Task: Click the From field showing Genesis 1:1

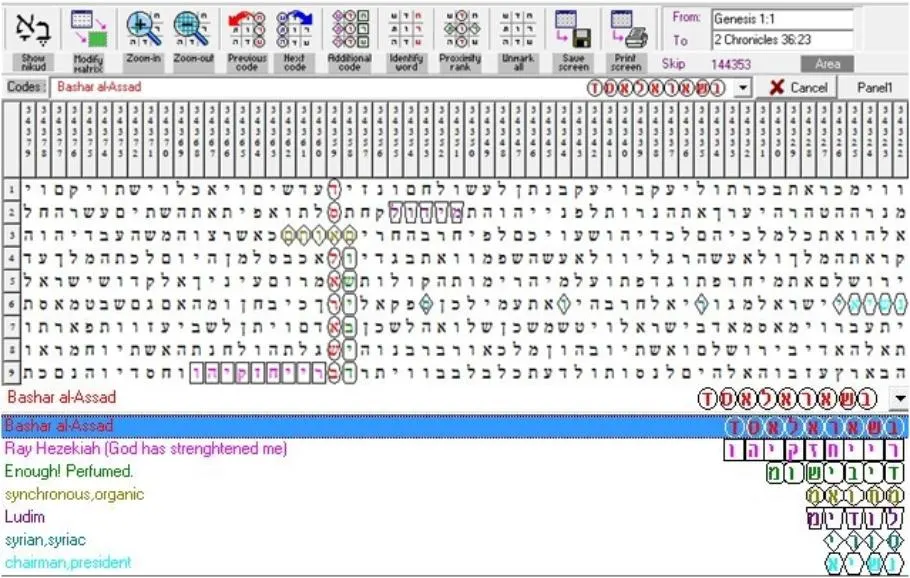Action: (x=782, y=19)
